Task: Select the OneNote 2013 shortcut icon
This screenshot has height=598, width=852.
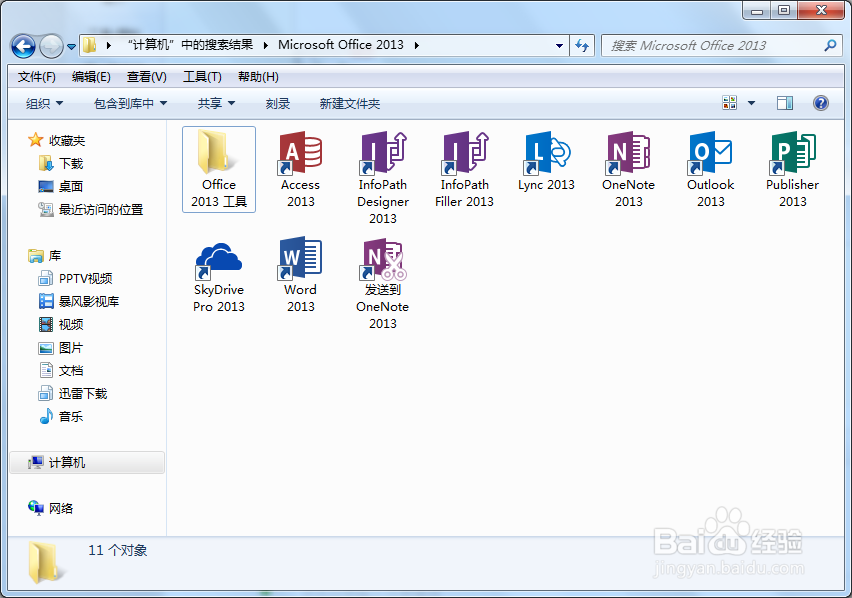Action: pos(629,153)
